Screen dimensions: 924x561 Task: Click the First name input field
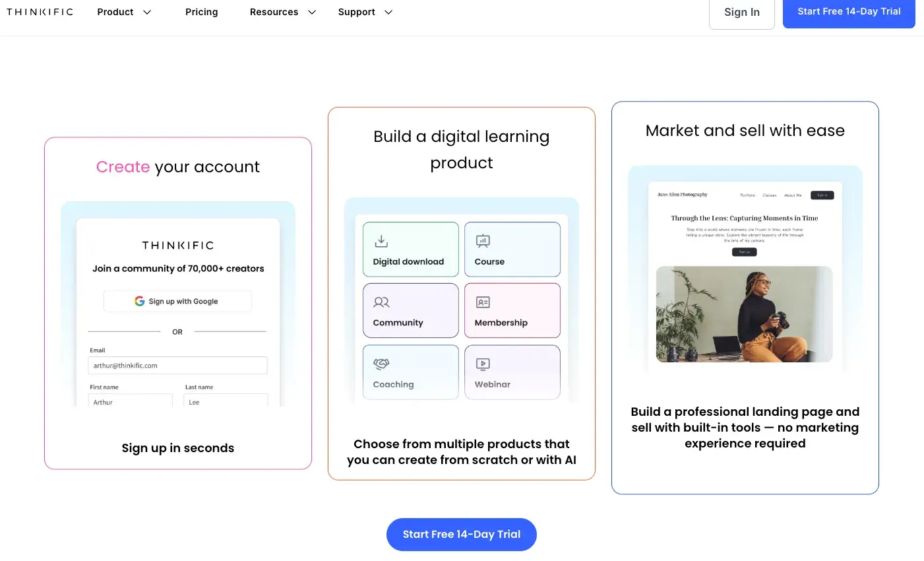tap(130, 401)
